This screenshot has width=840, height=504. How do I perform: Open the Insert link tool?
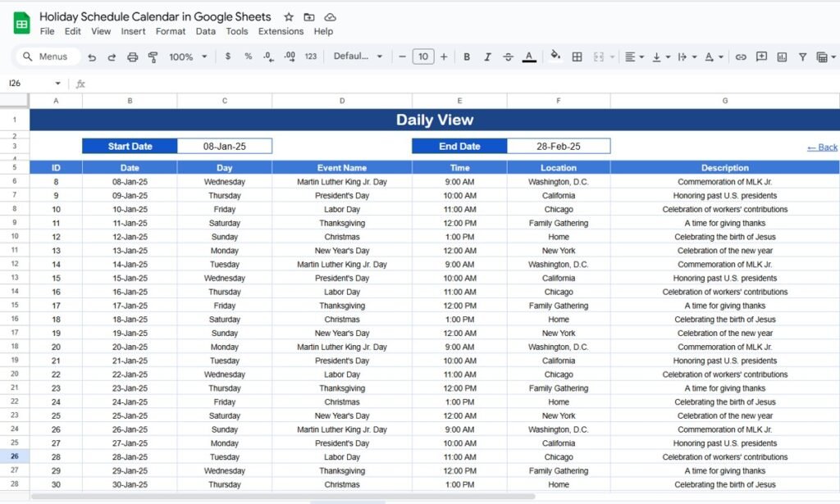coord(741,57)
